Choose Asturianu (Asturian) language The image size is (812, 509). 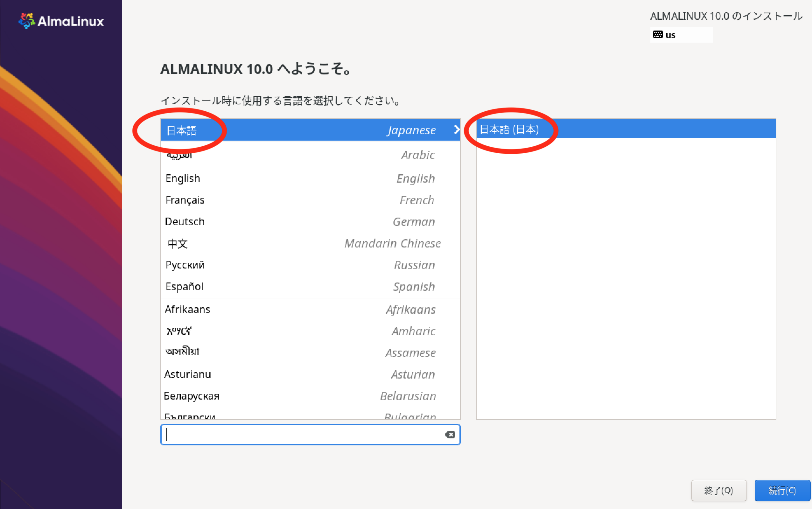[310, 374]
